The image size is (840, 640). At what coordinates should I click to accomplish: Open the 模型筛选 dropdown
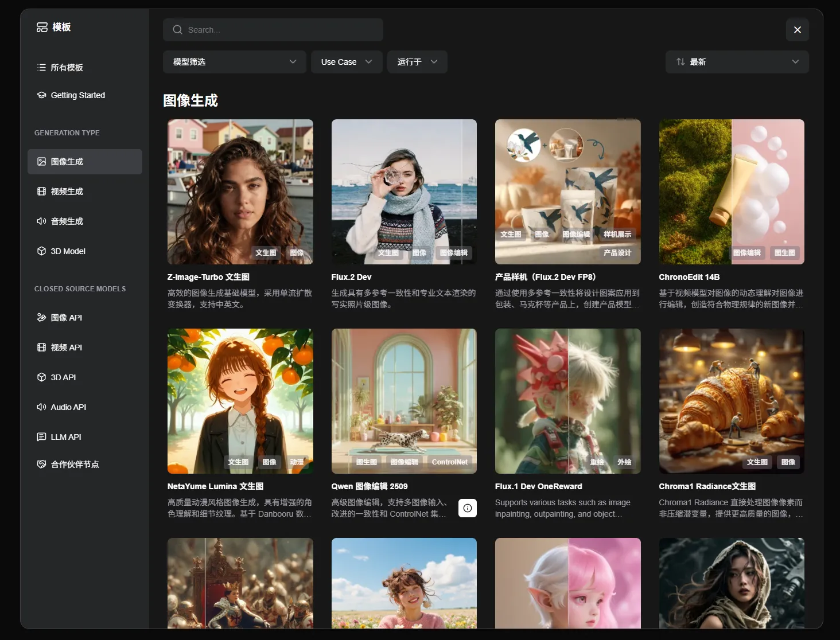pyautogui.click(x=235, y=62)
